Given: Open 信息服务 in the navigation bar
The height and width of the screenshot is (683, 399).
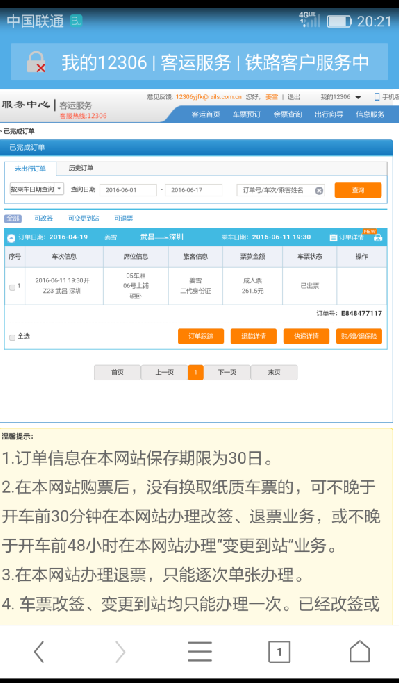Looking at the screenshot, I should click(370, 115).
